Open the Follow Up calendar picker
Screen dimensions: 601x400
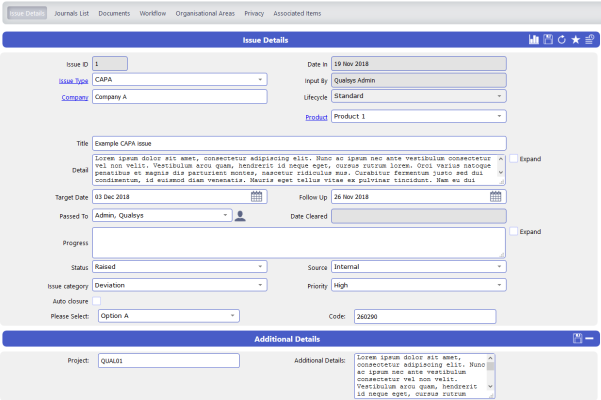496,197
